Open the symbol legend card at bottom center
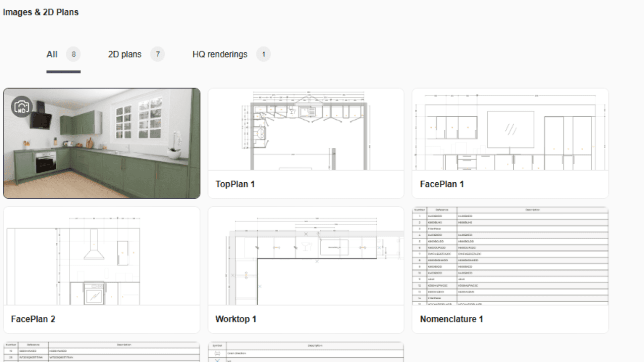644x362 pixels. tap(306, 352)
